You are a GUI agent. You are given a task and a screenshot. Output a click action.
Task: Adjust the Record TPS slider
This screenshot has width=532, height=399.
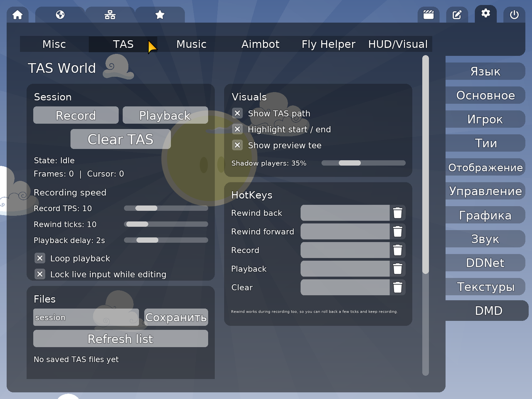166,208
